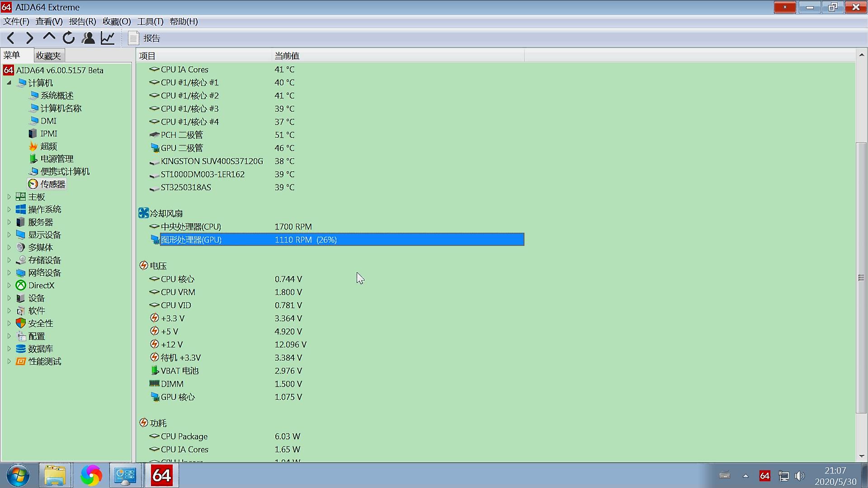Expand the 主板 tree node

(x=9, y=197)
